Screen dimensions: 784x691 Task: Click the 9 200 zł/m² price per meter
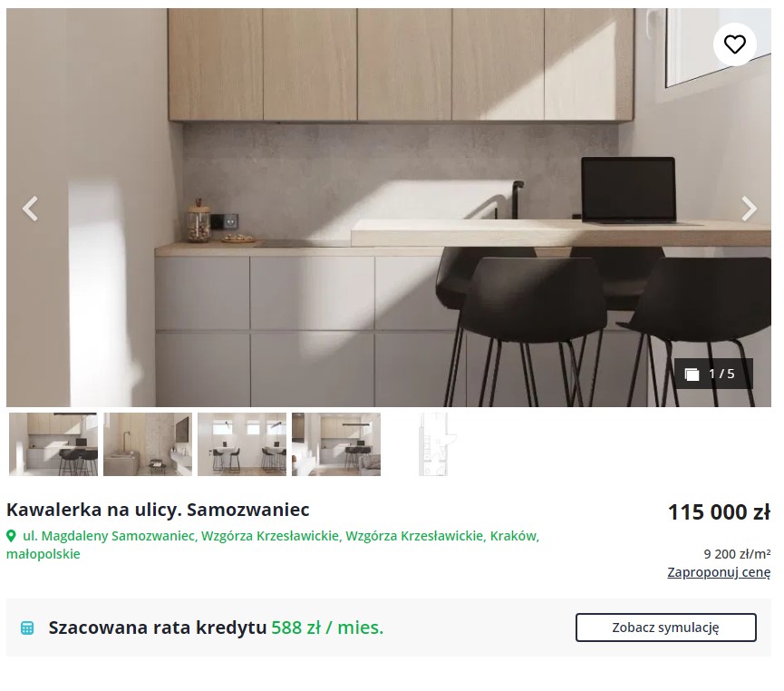point(737,554)
